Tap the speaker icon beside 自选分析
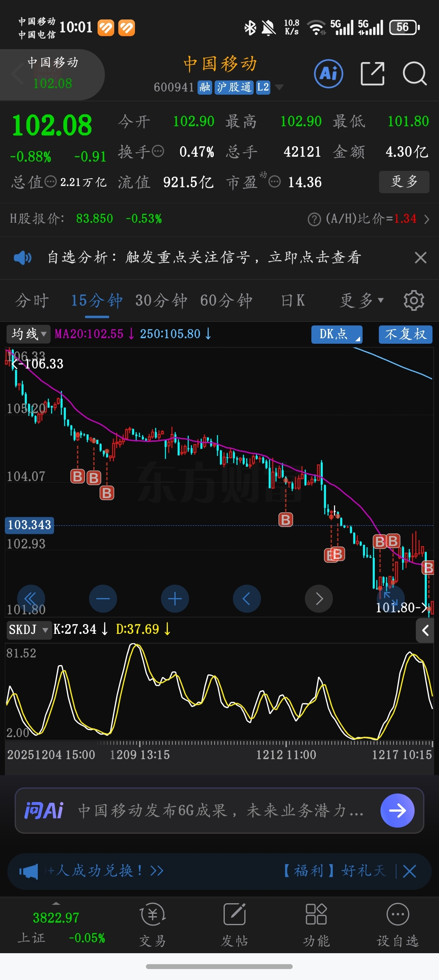This screenshot has height=980, width=439. tap(22, 258)
